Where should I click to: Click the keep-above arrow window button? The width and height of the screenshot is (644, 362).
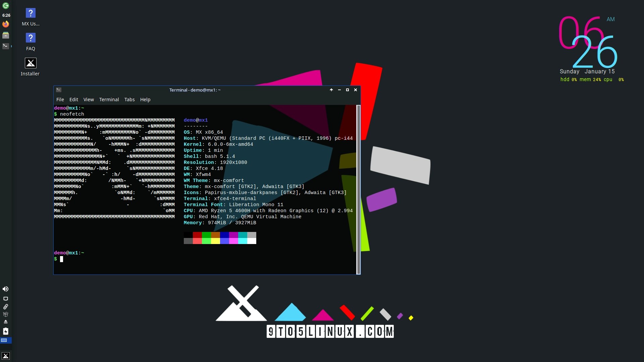pyautogui.click(x=331, y=90)
